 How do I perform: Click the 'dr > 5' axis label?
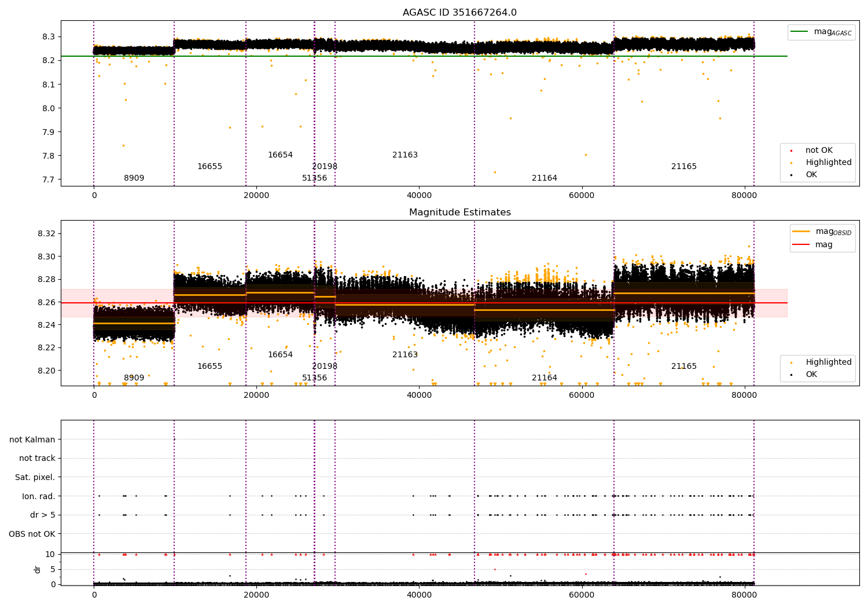(x=43, y=515)
